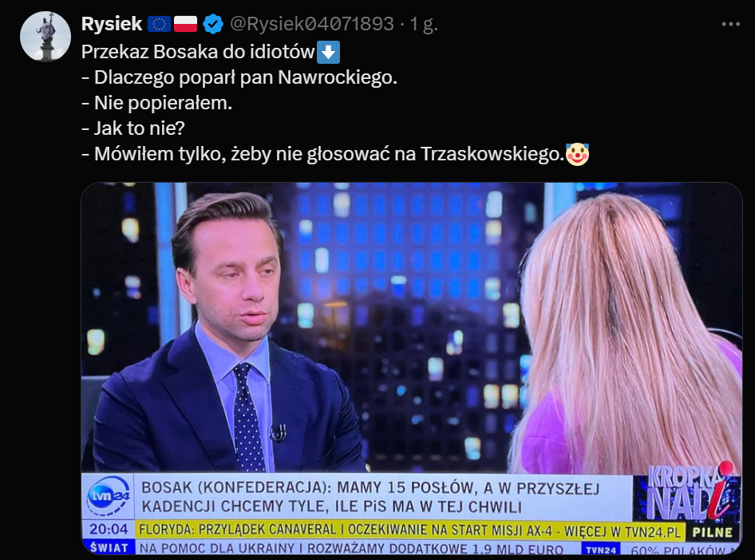The height and width of the screenshot is (560, 755).
Task: Click the small TVN24 tag in bottom ticker
Action: [x=601, y=550]
